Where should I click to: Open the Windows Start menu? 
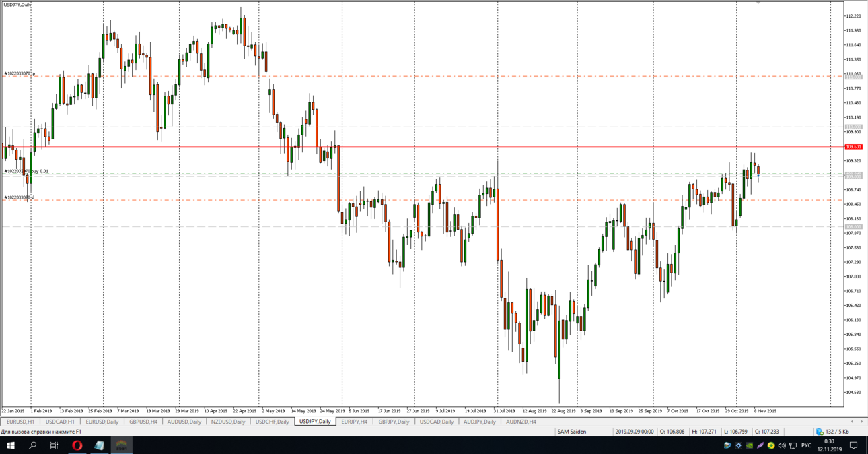coord(11,445)
